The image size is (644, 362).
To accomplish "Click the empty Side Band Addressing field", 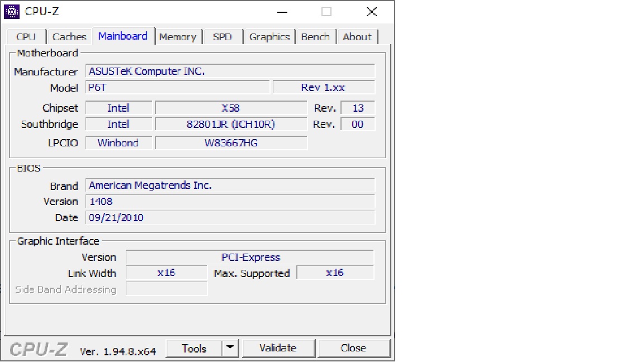I will (167, 289).
